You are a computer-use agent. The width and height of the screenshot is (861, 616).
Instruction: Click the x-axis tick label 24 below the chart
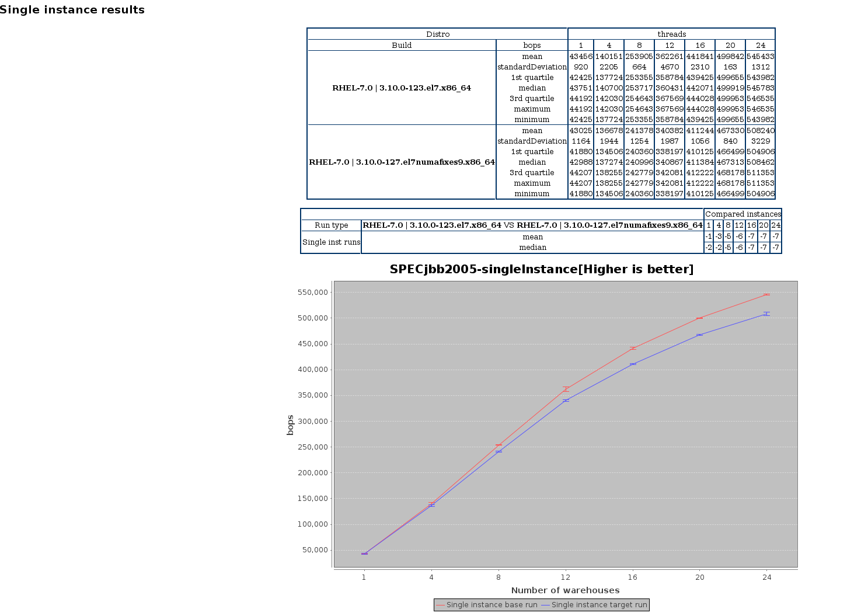pyautogui.click(x=767, y=577)
